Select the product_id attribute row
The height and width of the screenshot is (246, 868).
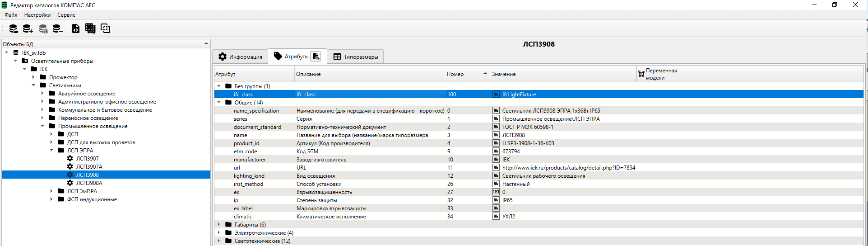[x=246, y=143]
